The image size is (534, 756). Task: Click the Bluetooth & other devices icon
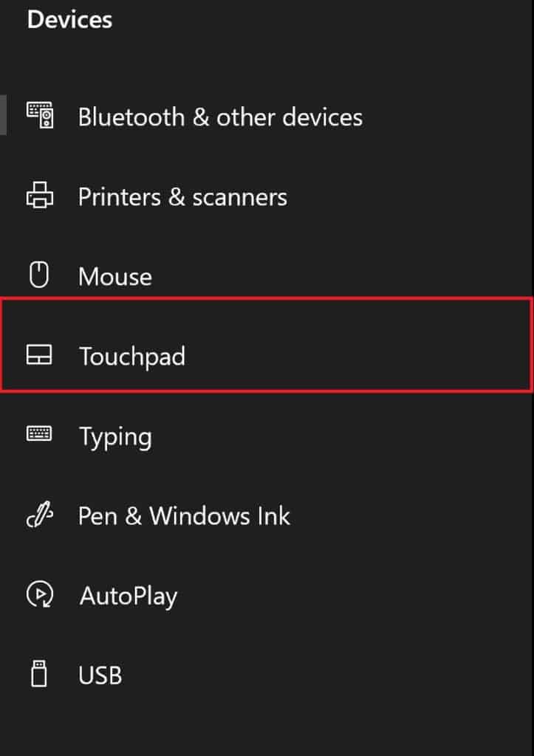tap(40, 115)
